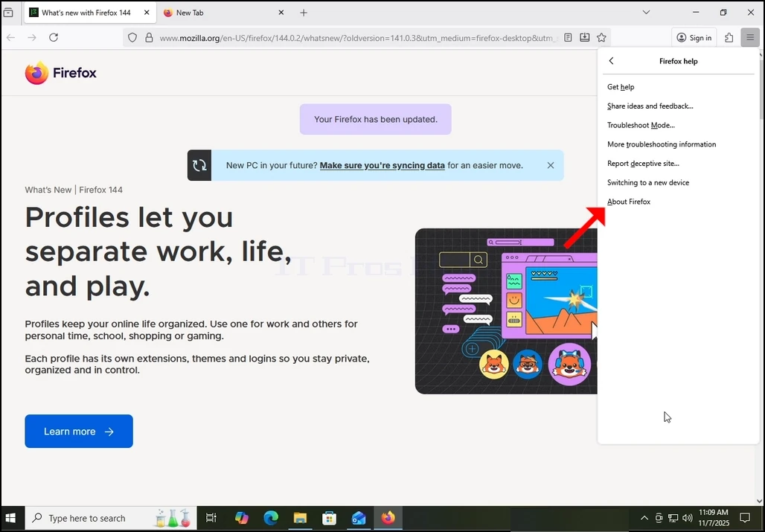Show hidden system tray icons
The height and width of the screenshot is (532, 765).
[644, 518]
